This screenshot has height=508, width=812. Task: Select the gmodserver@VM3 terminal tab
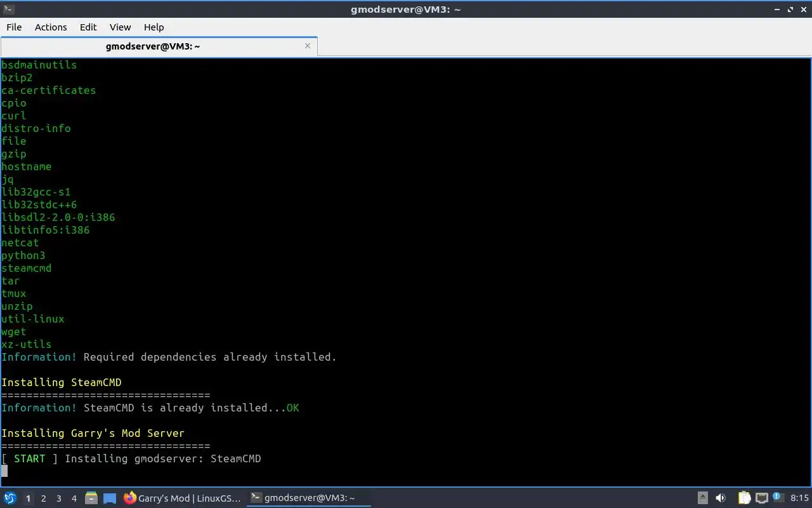click(159, 46)
